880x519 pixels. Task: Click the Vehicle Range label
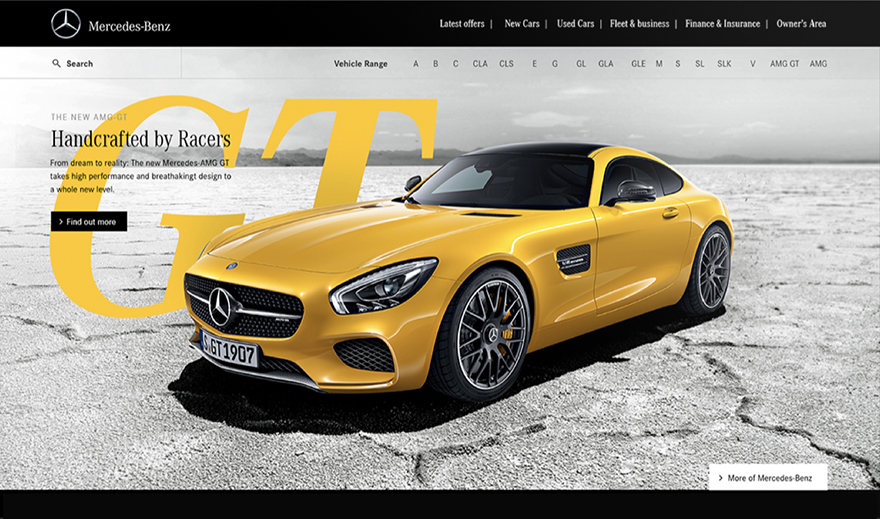(x=360, y=64)
